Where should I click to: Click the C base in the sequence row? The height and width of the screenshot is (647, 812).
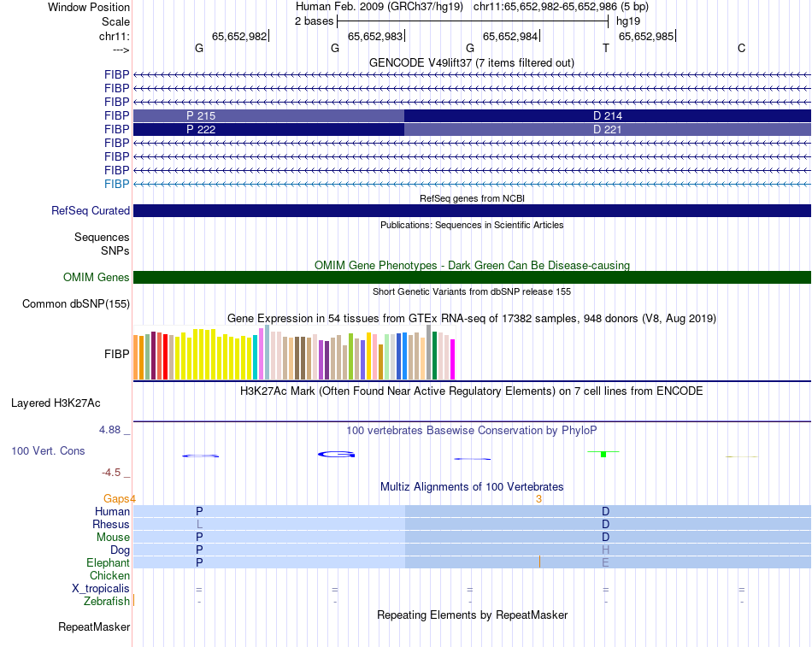click(x=742, y=48)
